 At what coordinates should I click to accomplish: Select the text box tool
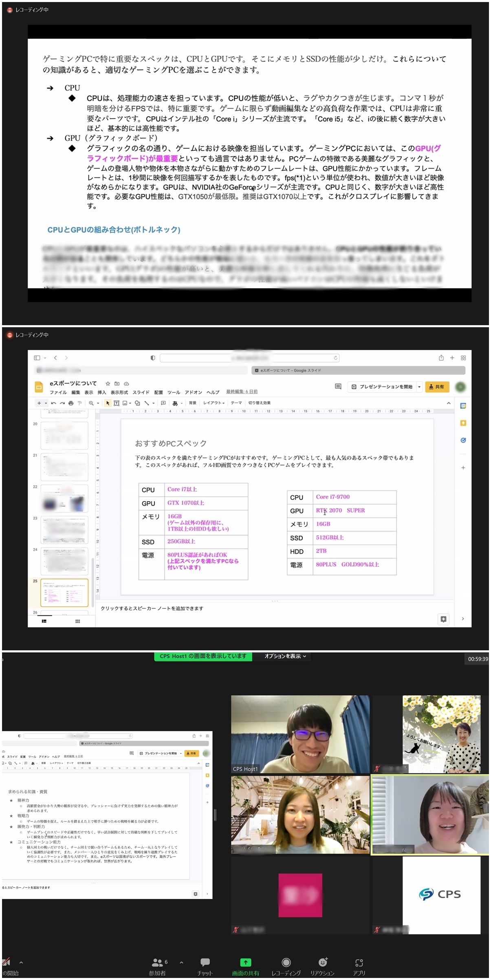click(x=117, y=403)
